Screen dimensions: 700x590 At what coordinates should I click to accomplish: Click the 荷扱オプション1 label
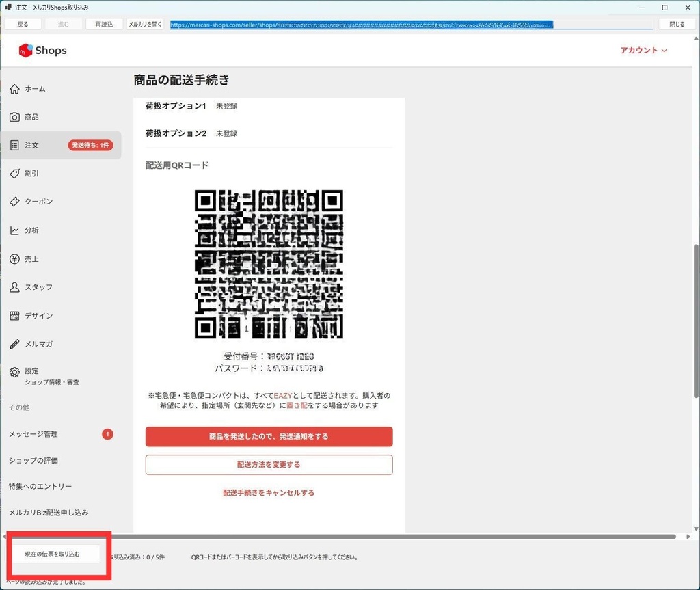point(176,106)
